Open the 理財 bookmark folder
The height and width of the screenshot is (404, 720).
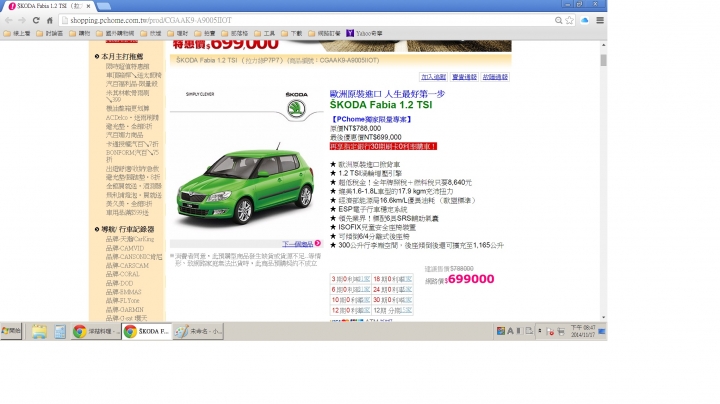178,33
